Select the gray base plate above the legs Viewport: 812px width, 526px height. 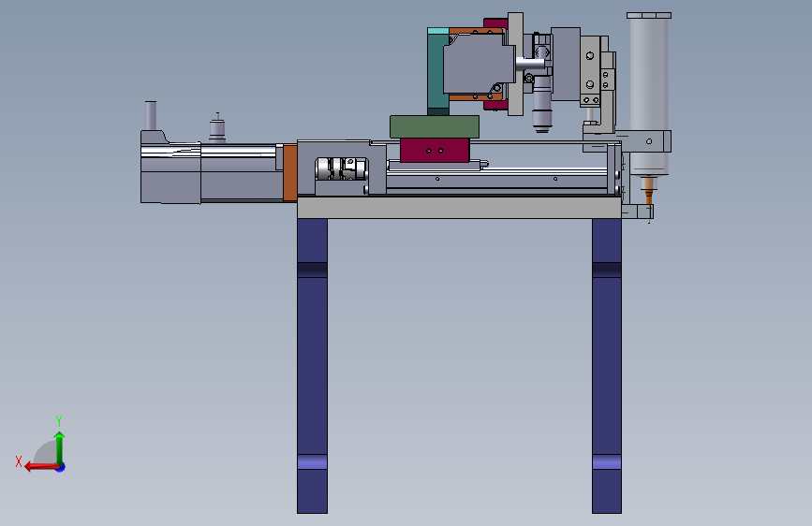(459, 208)
